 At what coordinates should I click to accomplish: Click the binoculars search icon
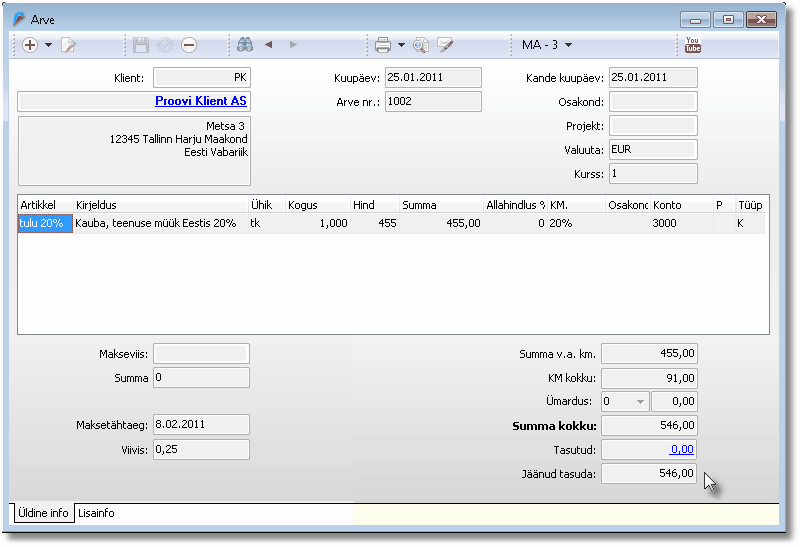coord(242,45)
